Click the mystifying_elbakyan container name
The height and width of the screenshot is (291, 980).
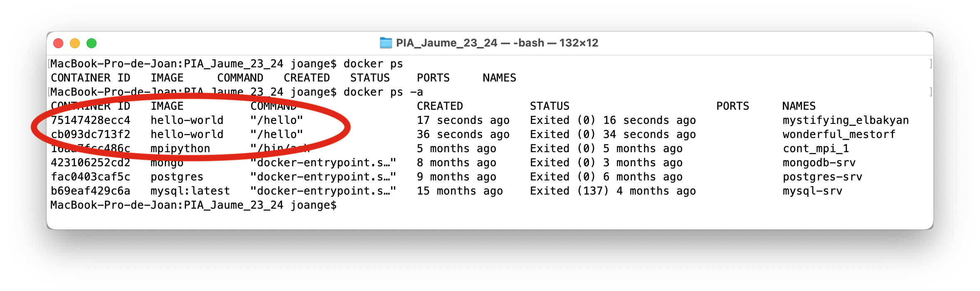tap(845, 120)
